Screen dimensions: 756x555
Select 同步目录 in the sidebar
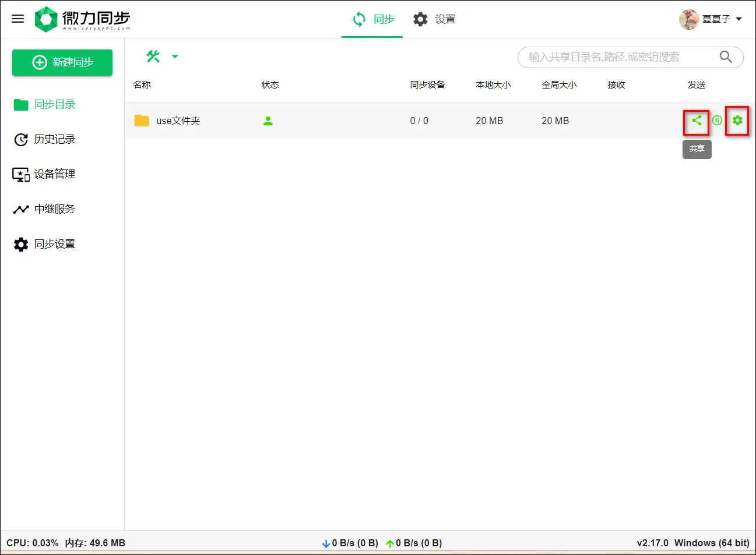tap(45, 104)
